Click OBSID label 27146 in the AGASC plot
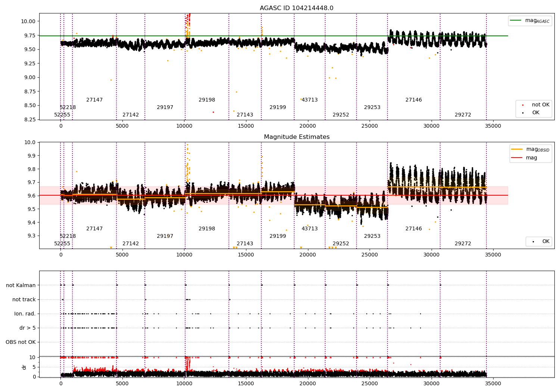The image size is (560, 392). point(414,100)
